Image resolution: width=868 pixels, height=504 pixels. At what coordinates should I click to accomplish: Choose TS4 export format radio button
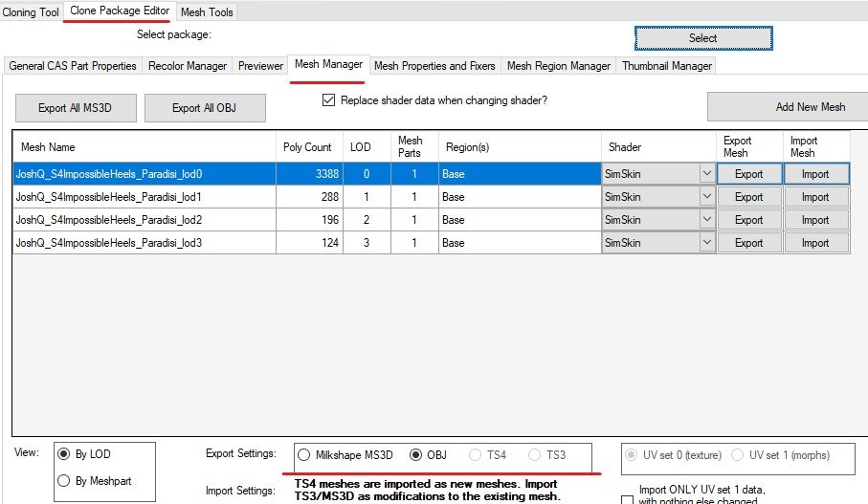475,455
